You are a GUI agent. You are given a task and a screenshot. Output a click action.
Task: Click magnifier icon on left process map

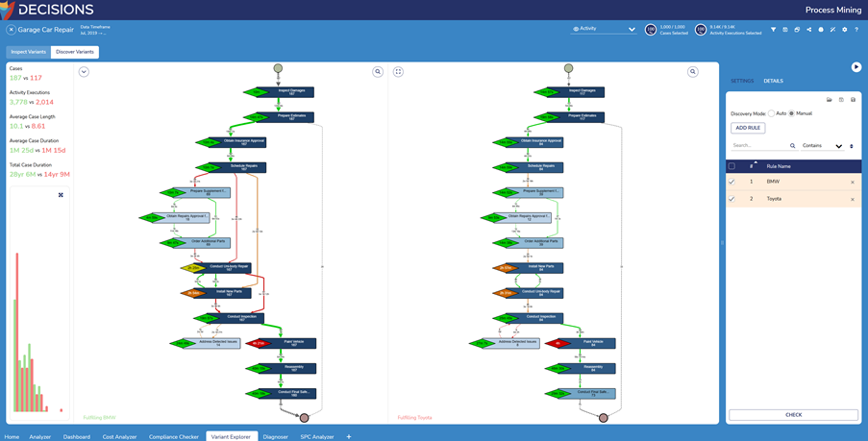point(378,72)
